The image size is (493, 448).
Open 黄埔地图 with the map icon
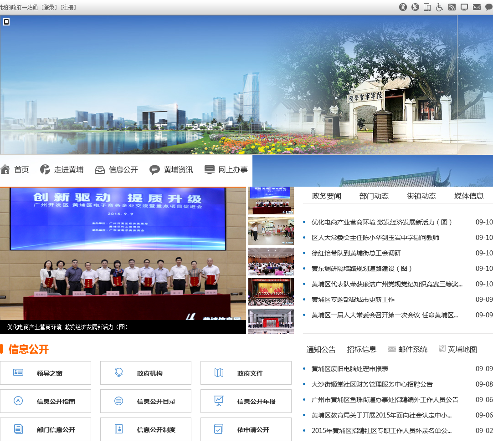pos(458,349)
